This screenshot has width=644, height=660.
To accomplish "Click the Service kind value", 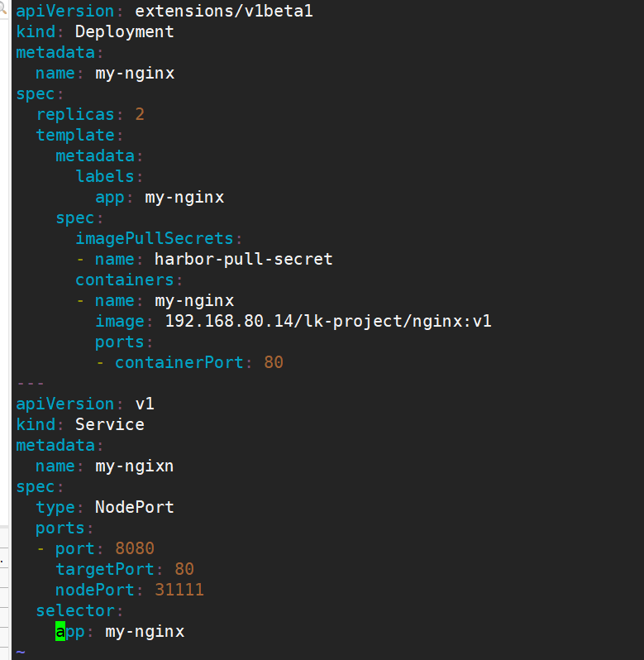I will pyautogui.click(x=109, y=424).
